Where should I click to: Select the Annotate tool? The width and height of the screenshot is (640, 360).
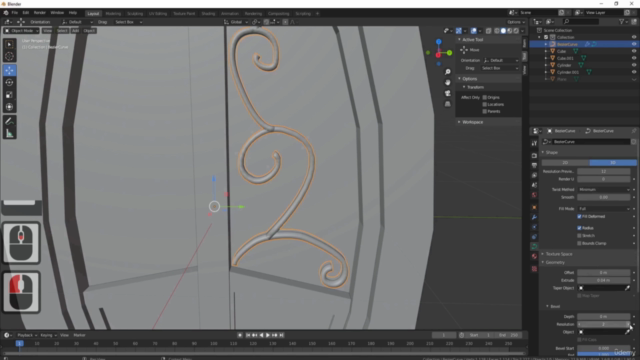(9, 121)
